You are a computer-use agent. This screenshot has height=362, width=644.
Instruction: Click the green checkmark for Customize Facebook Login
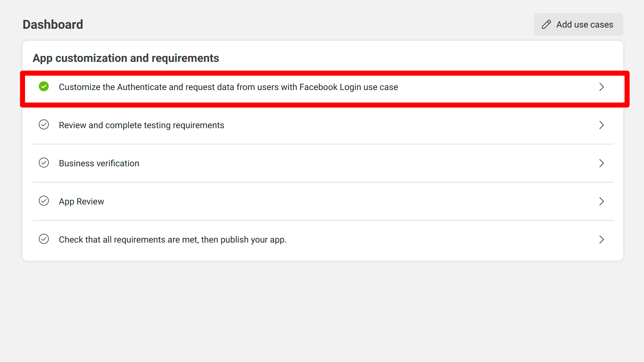44,87
